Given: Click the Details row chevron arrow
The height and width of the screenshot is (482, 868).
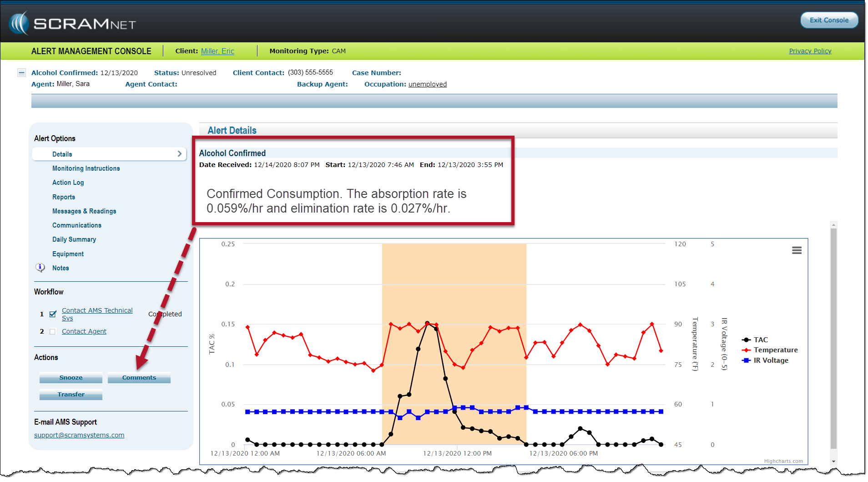Looking at the screenshot, I should click(x=180, y=154).
